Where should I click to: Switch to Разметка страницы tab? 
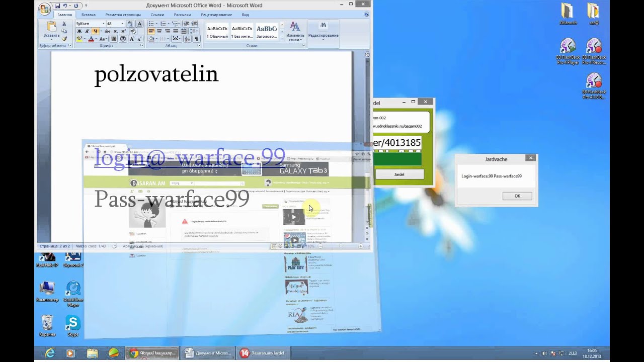pyautogui.click(x=123, y=15)
